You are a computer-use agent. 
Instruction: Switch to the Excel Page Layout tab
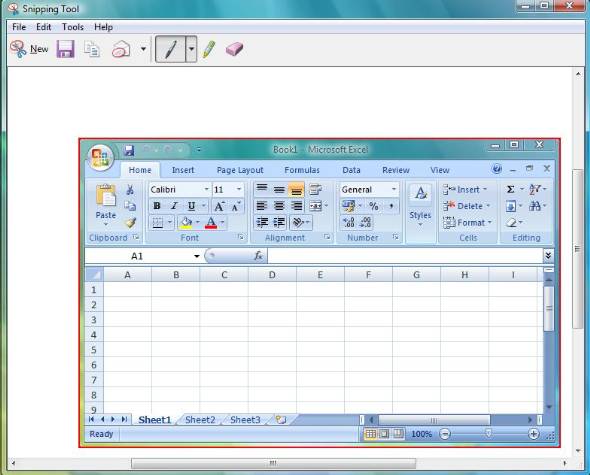tap(240, 170)
